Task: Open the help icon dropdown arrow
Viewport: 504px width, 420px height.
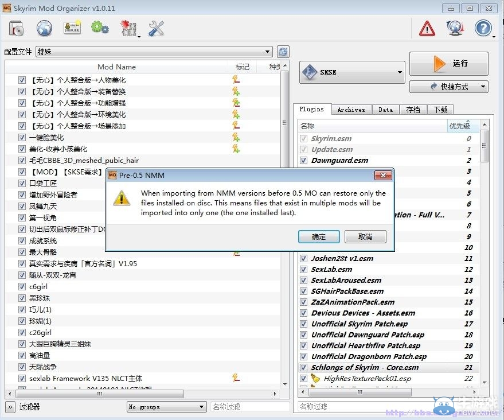Action: tap(494, 37)
